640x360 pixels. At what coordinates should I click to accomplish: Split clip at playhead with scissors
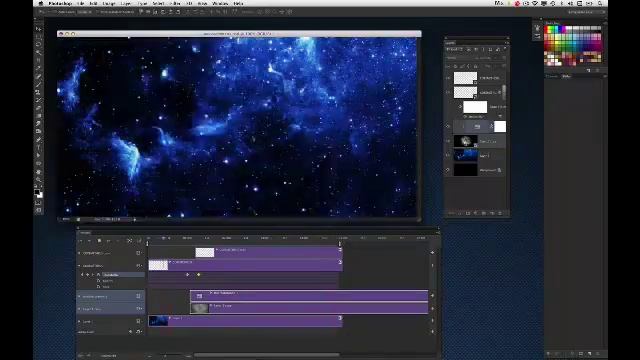click(x=130, y=241)
